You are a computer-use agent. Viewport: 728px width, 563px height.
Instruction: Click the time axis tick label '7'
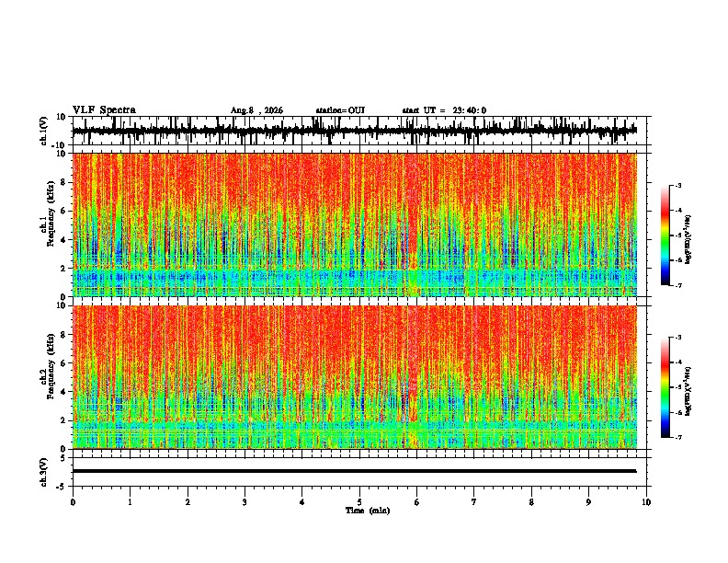coord(474,502)
